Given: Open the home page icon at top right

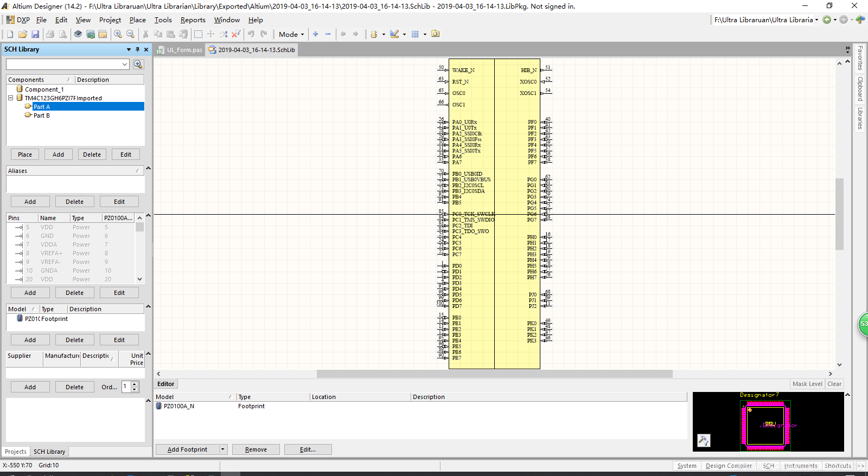Looking at the screenshot, I should click(860, 20).
